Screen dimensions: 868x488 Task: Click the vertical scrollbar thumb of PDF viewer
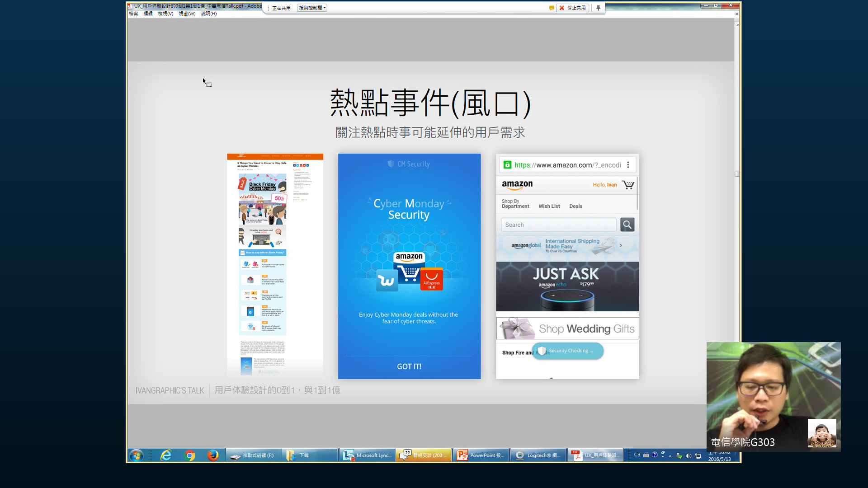737,174
